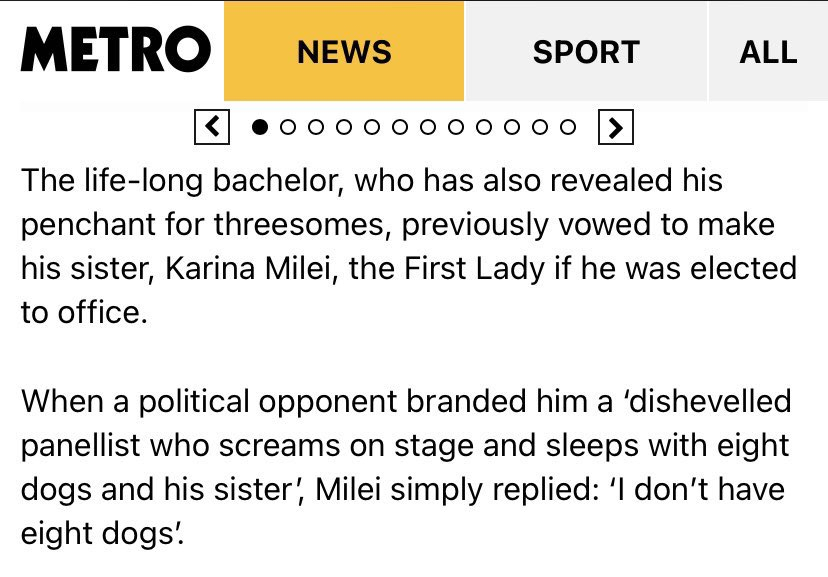The width and height of the screenshot is (828, 577).
Task: Click the paragraph about eight dogs quote
Action: click(406, 467)
